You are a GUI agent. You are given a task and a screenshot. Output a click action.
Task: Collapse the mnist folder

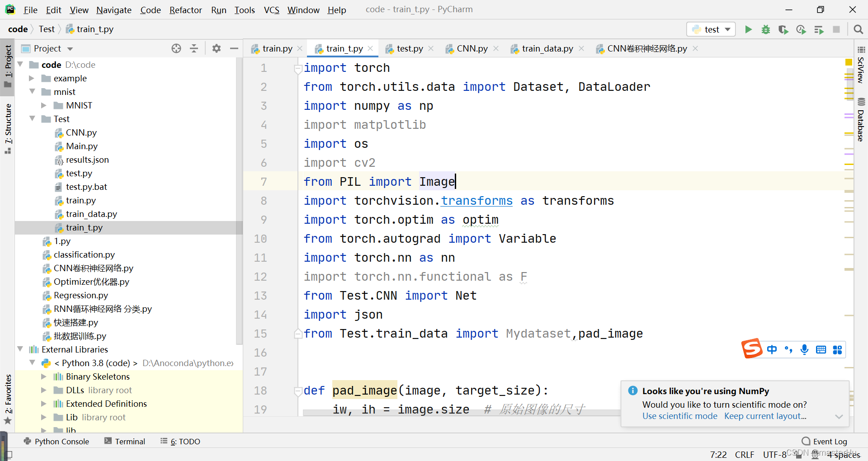coord(32,91)
